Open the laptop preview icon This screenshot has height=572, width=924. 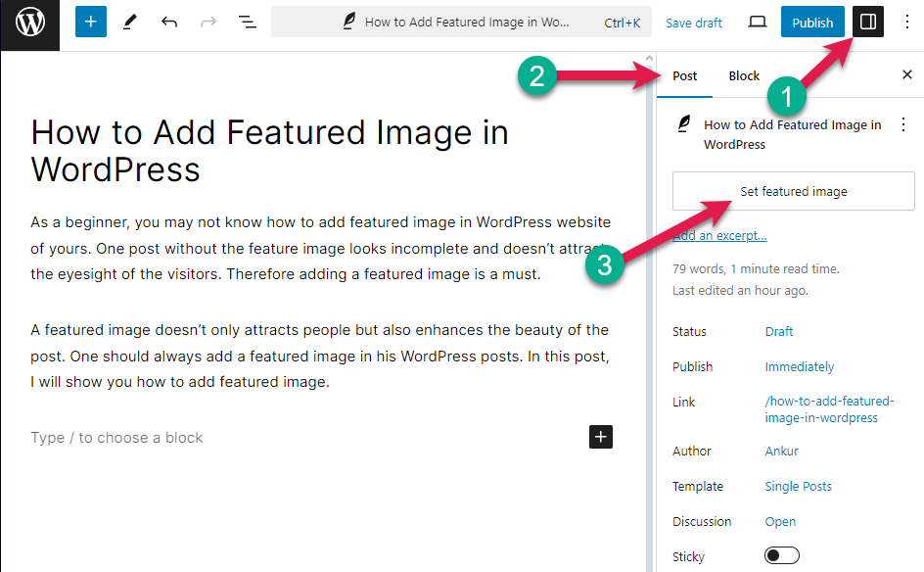click(x=758, y=23)
